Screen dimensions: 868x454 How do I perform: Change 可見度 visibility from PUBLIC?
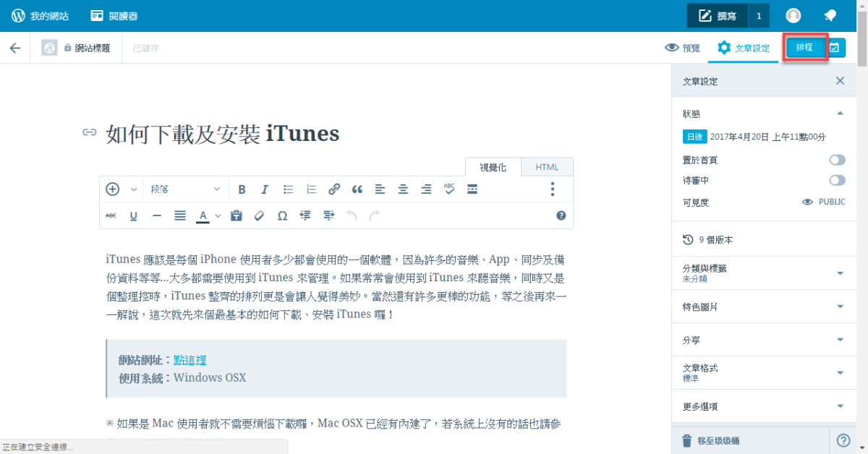(x=824, y=202)
